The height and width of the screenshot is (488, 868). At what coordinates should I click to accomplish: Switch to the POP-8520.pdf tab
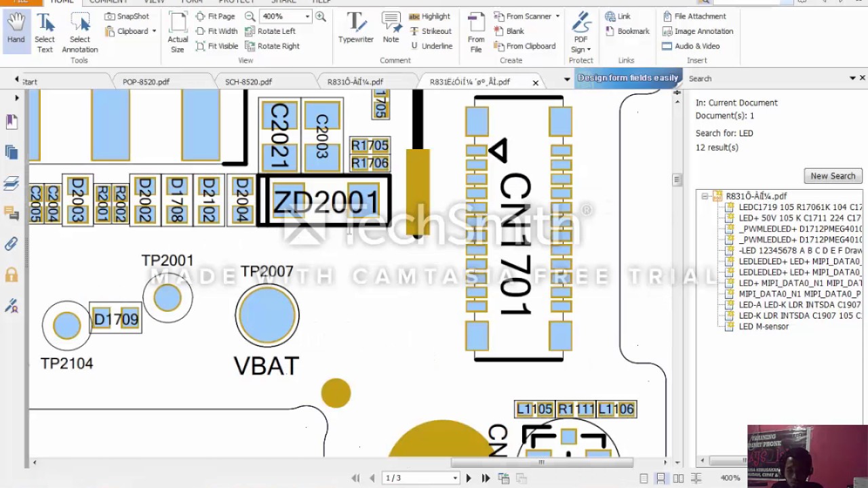click(x=146, y=82)
